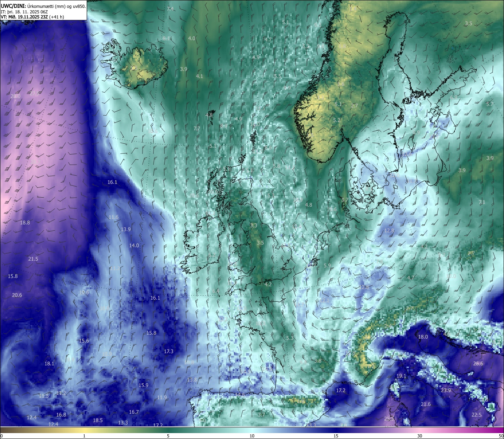Image resolution: width=504 pixels, height=439 pixels.
Task: Click the 16.7 value label
Action: click(134, 412)
